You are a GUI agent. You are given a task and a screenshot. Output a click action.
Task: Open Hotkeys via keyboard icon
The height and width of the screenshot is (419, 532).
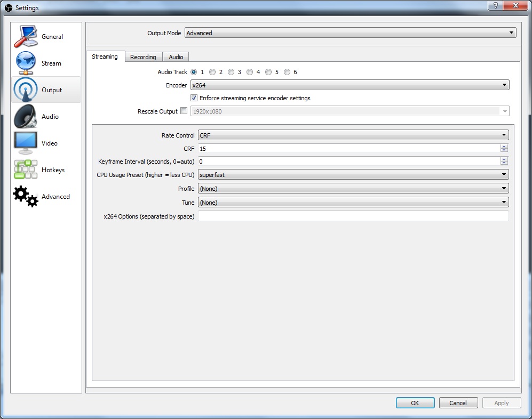coord(26,170)
